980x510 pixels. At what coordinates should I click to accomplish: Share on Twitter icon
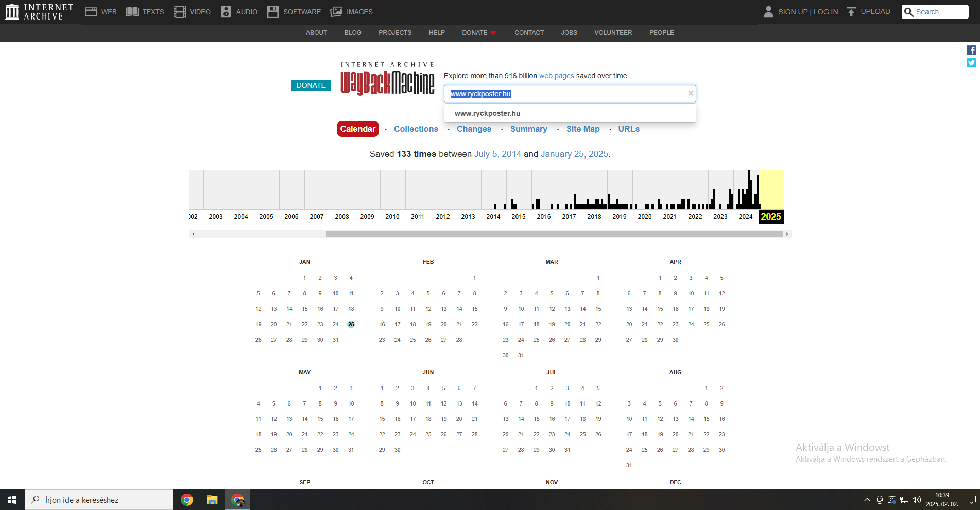[x=971, y=63]
